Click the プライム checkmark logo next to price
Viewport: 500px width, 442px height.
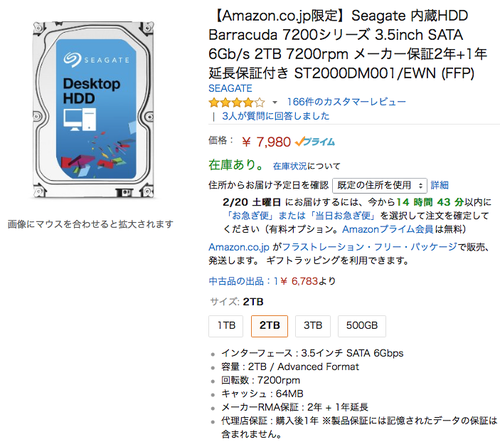[315, 142]
